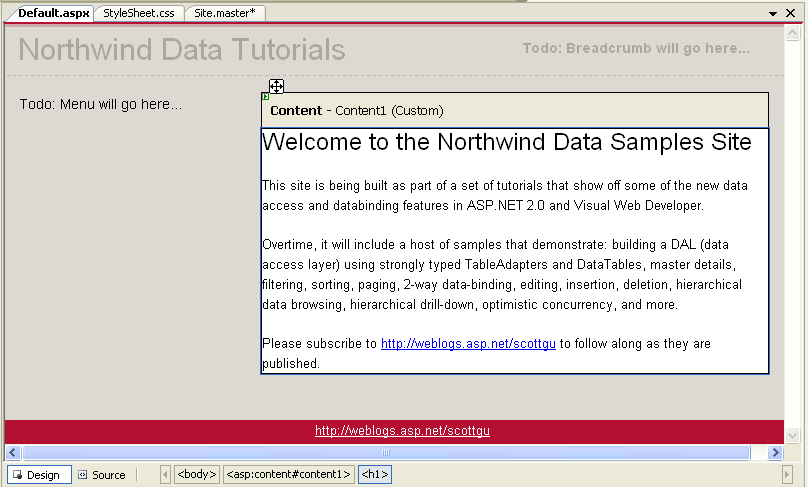The height and width of the screenshot is (487, 808).
Task: Switch to Source view
Action: point(102,475)
